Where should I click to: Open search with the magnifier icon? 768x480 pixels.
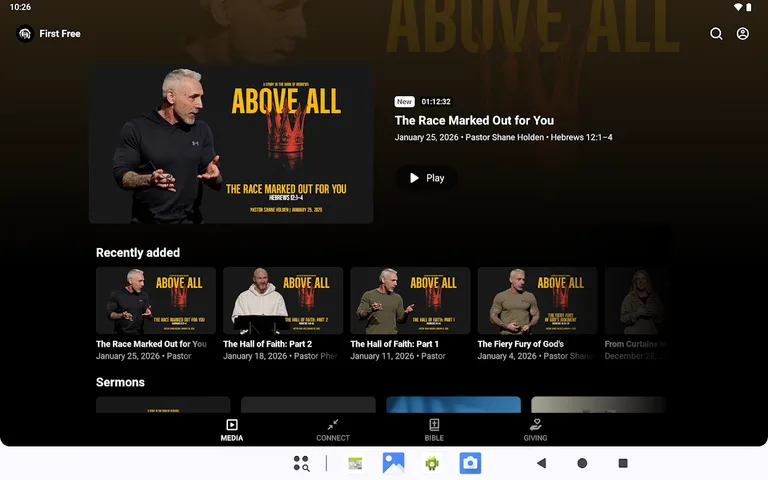click(716, 34)
